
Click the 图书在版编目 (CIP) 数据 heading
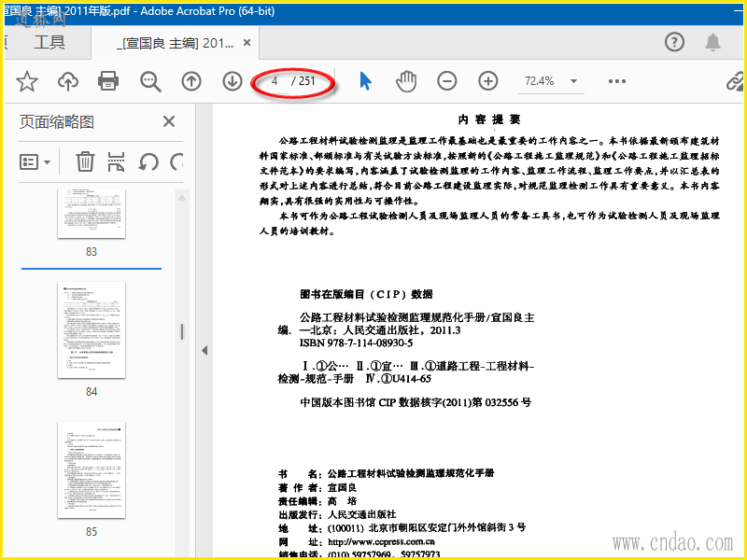click(366, 294)
